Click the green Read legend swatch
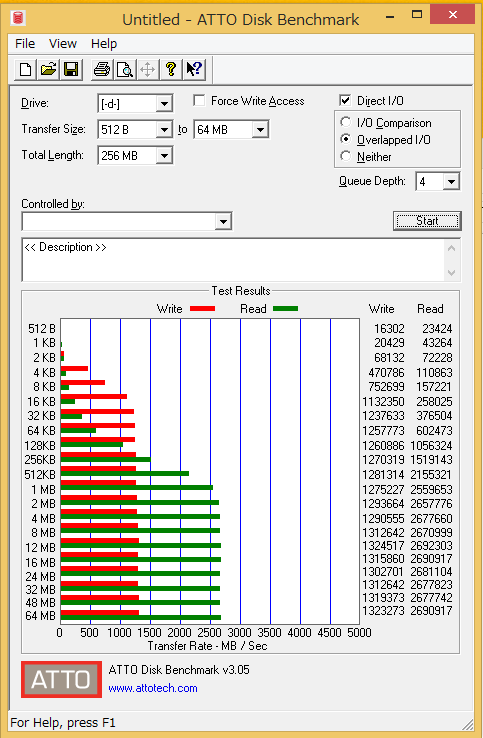The width and height of the screenshot is (483, 738). [285, 309]
